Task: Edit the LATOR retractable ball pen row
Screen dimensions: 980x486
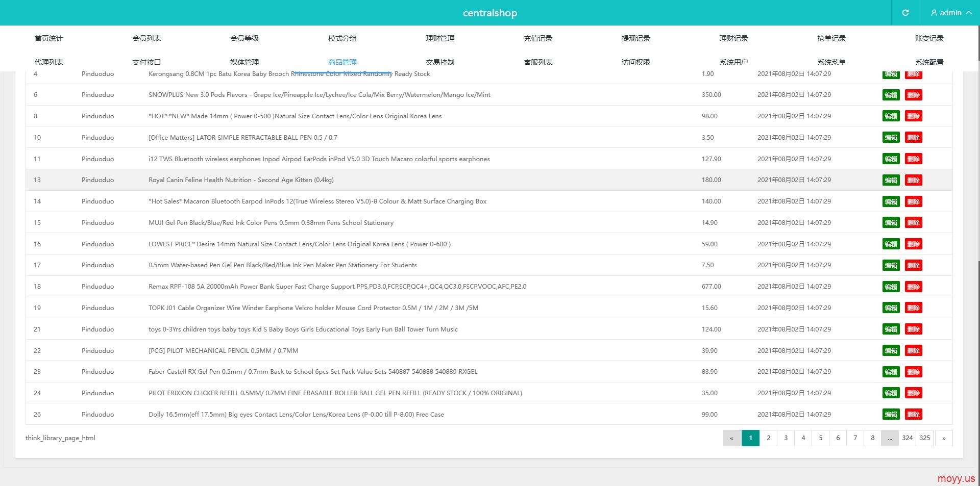Action: pos(891,138)
